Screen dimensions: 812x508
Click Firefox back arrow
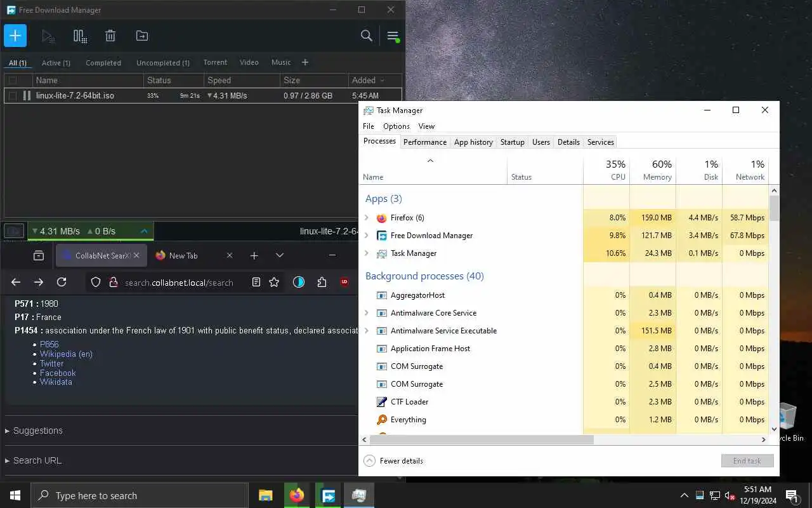pos(16,282)
